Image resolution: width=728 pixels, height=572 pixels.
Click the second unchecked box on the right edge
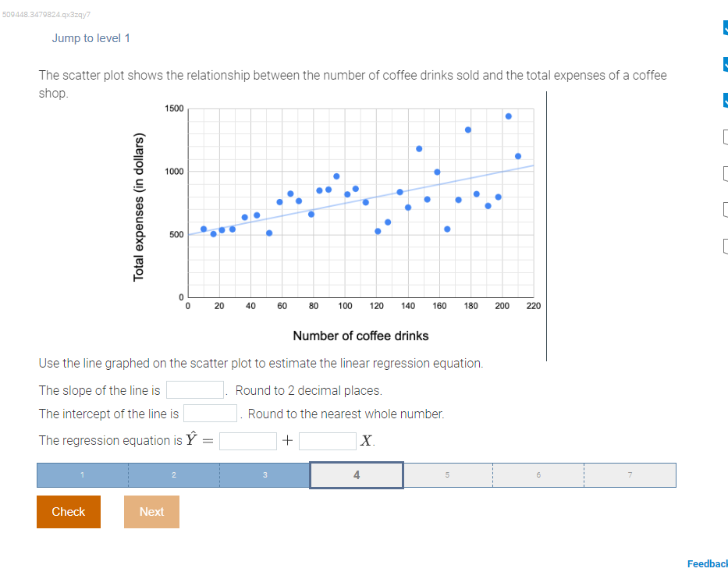pos(725,172)
